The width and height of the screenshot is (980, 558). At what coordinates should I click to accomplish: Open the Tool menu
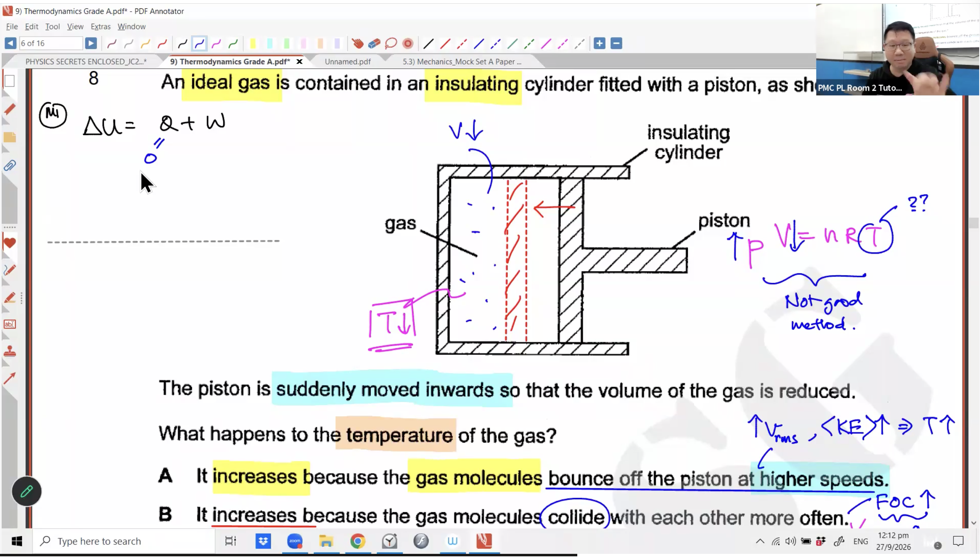tap(52, 26)
